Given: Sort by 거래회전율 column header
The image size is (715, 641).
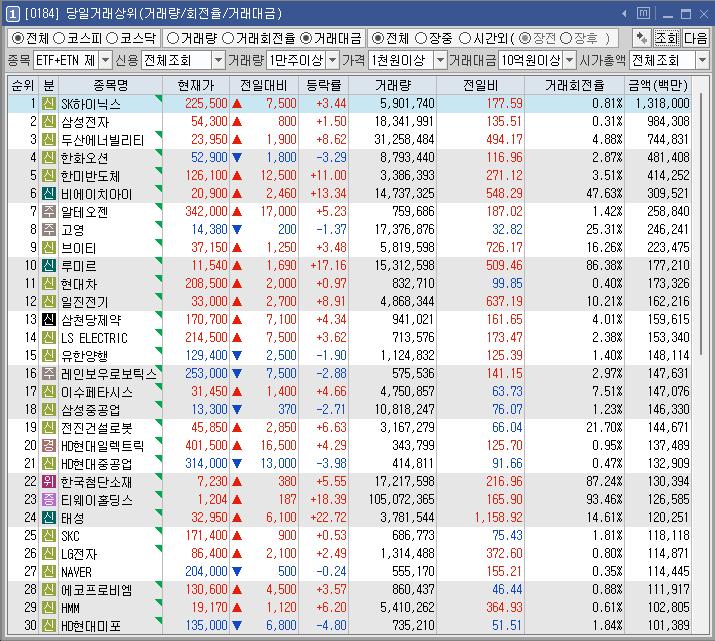Looking at the screenshot, I should click(575, 85).
